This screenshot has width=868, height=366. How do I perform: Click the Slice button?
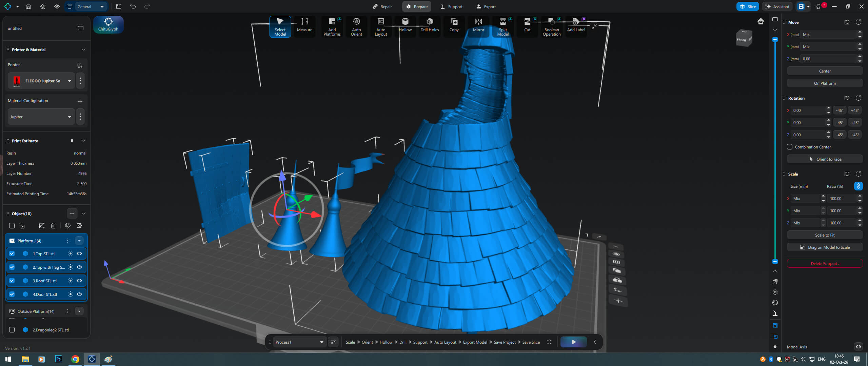pos(748,6)
